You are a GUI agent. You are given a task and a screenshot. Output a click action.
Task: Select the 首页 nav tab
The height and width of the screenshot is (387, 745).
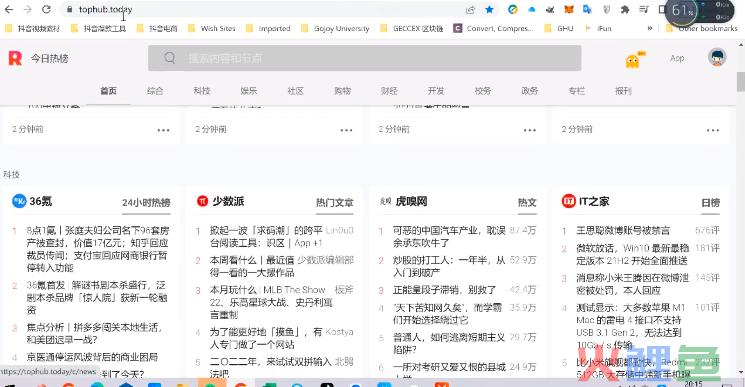[x=108, y=91]
